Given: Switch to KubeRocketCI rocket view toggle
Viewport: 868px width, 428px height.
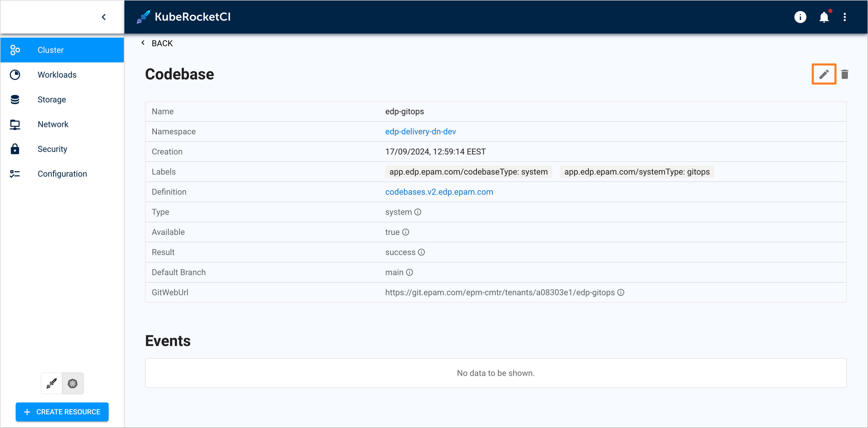Looking at the screenshot, I should point(52,383).
